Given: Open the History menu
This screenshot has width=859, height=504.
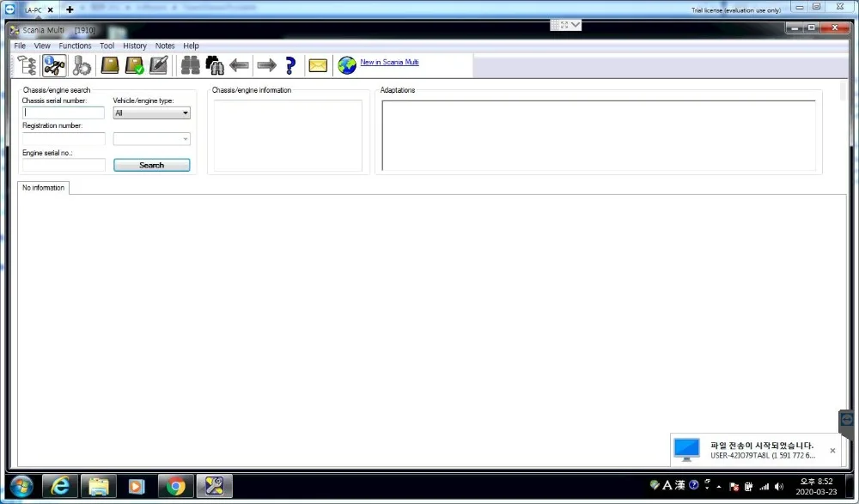Looking at the screenshot, I should click(135, 46).
